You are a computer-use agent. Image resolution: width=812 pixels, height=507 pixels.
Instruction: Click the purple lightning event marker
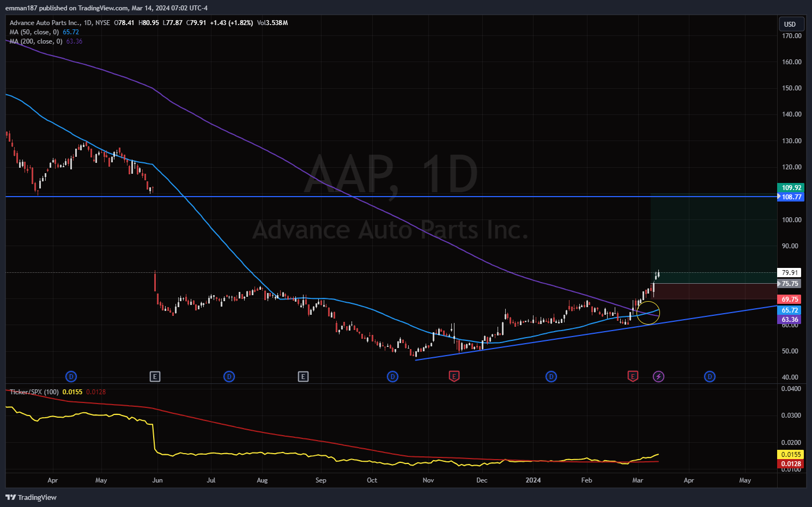[x=658, y=376]
